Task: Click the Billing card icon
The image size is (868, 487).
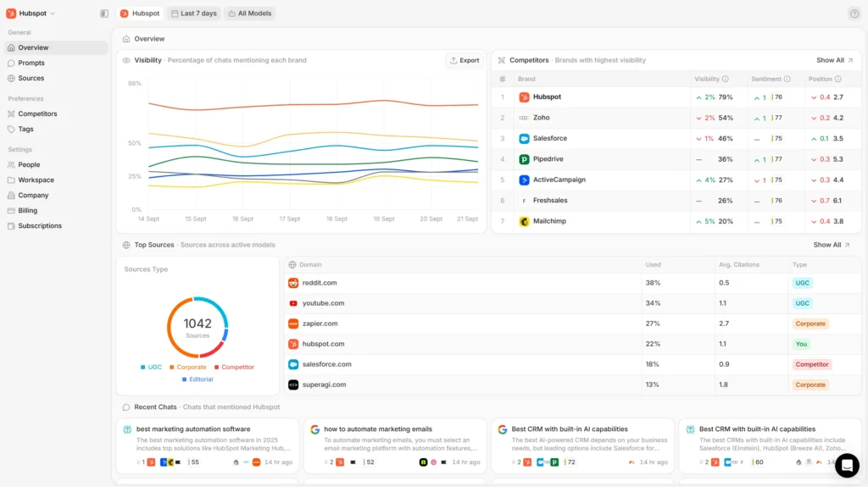Action: click(11, 210)
